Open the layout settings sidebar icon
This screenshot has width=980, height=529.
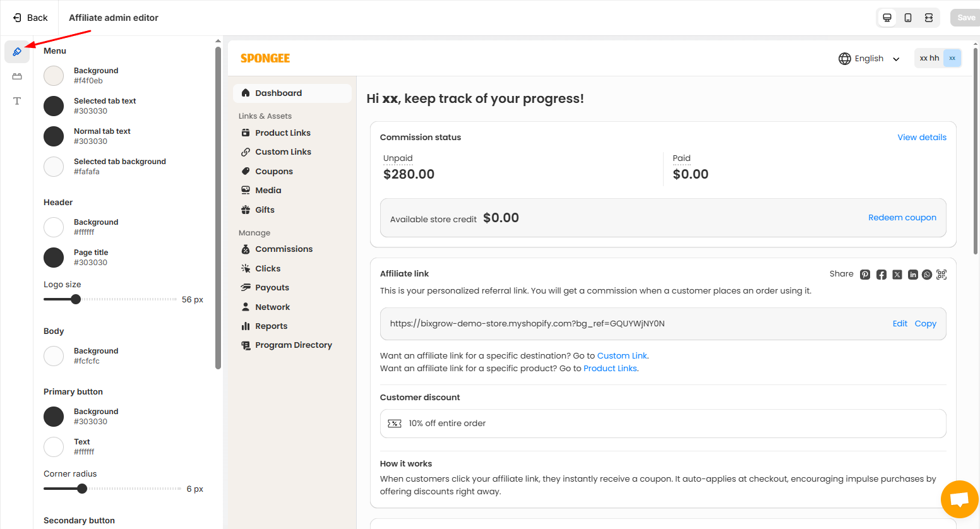pos(17,76)
